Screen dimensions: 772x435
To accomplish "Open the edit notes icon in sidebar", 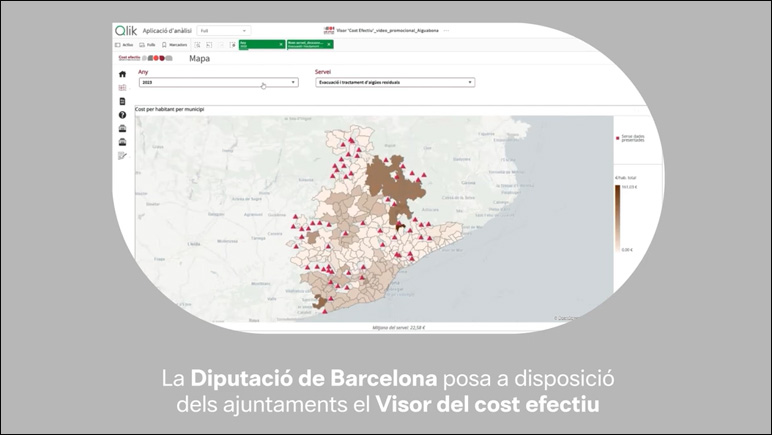I will point(122,156).
